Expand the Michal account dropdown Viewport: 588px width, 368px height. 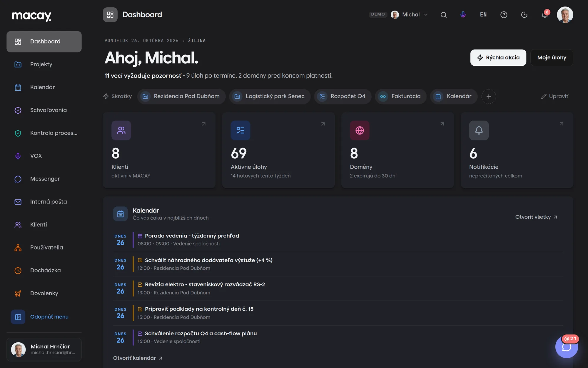(x=409, y=15)
